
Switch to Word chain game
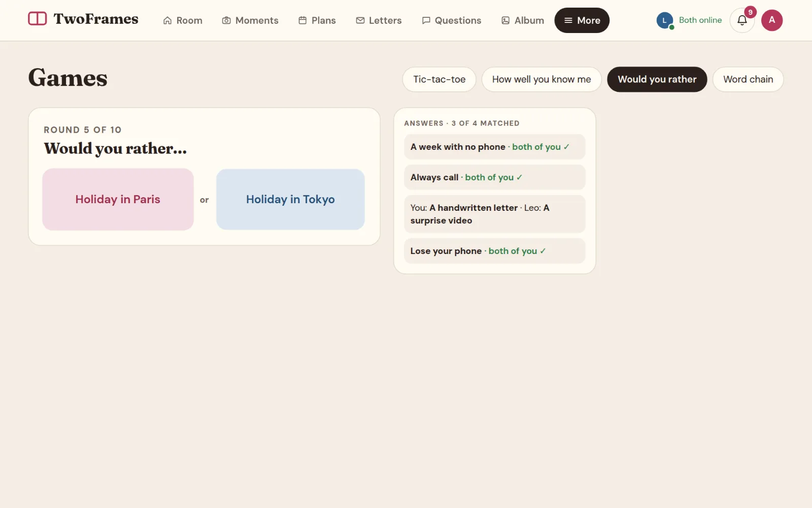pos(748,79)
